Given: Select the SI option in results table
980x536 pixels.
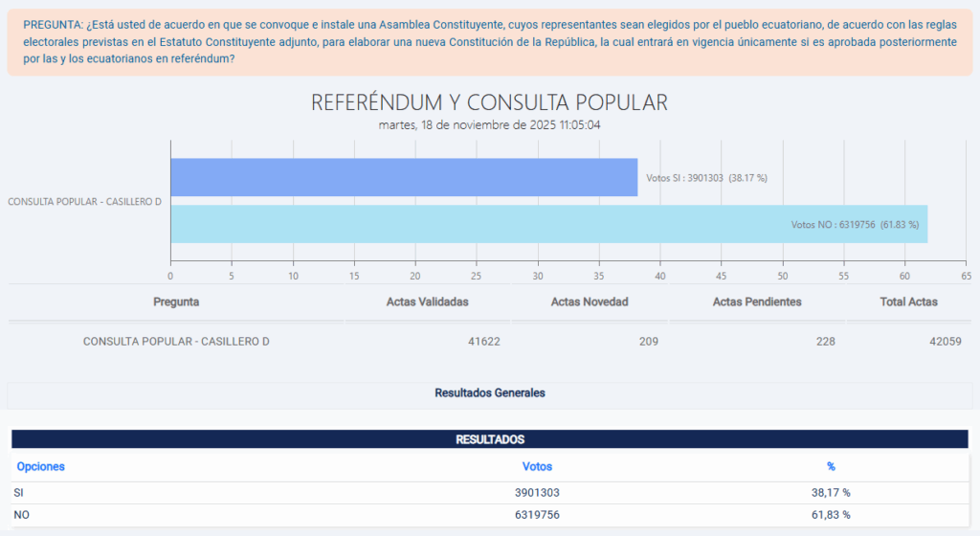Looking at the screenshot, I should point(19,492).
